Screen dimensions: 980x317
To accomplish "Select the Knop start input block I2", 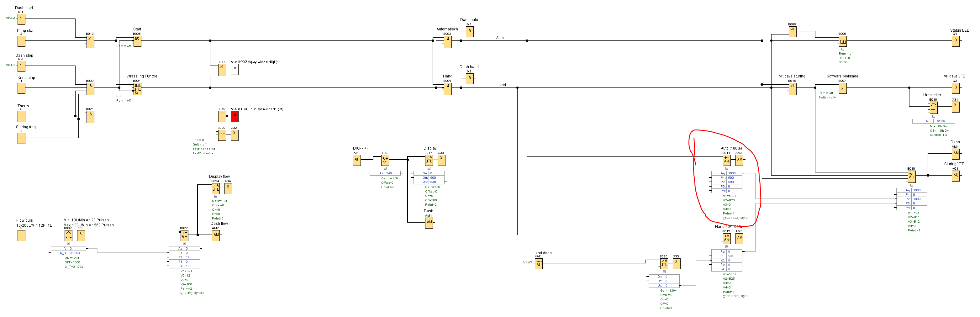I will point(21,40).
